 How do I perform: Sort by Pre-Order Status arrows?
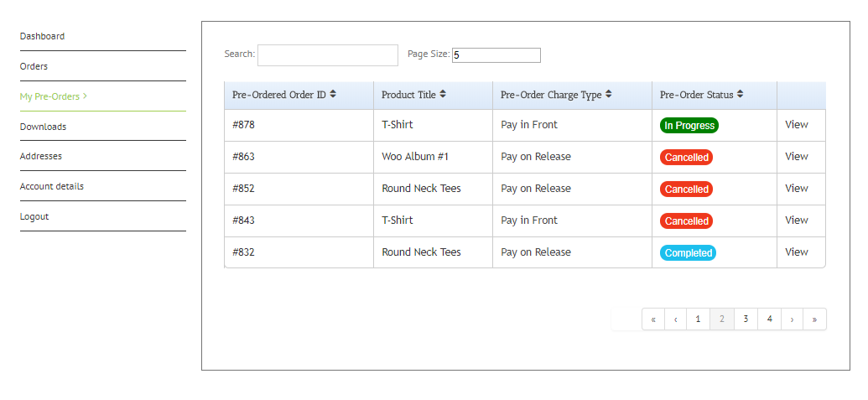(x=741, y=95)
